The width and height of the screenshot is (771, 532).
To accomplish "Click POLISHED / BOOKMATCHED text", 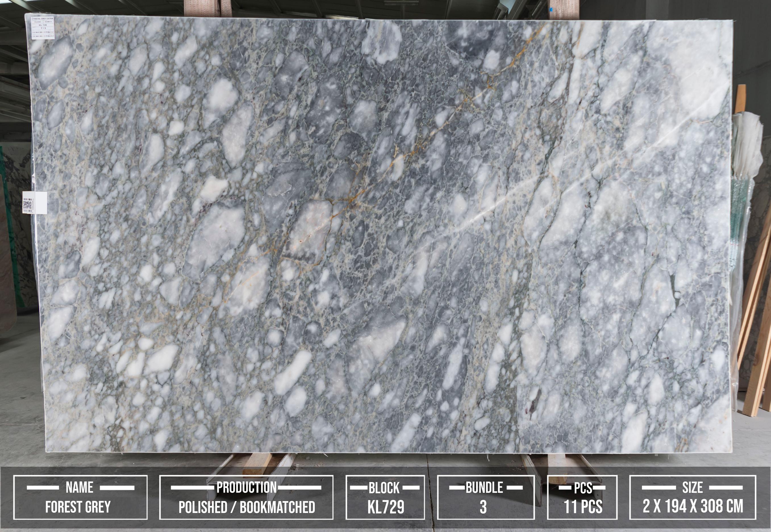I will (x=246, y=507).
